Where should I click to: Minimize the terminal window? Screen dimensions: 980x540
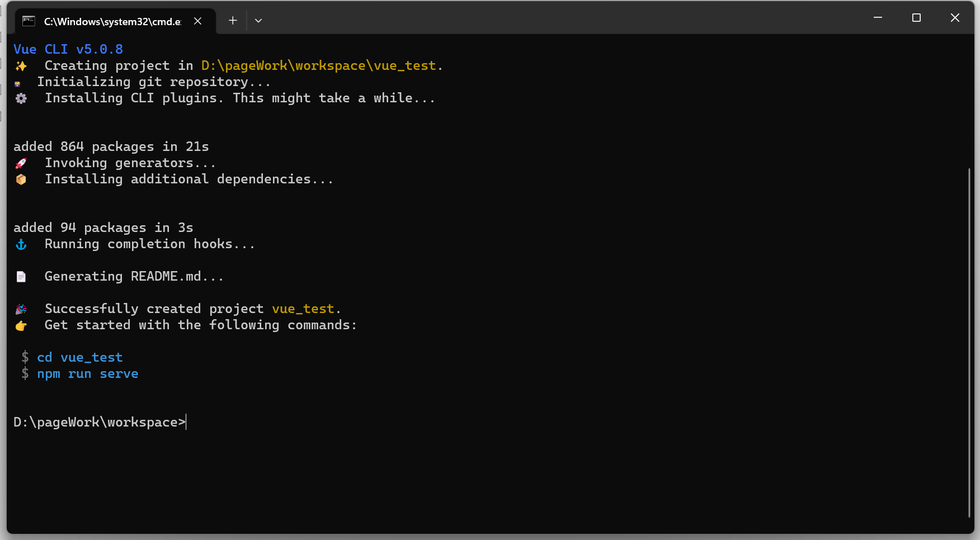(x=878, y=18)
